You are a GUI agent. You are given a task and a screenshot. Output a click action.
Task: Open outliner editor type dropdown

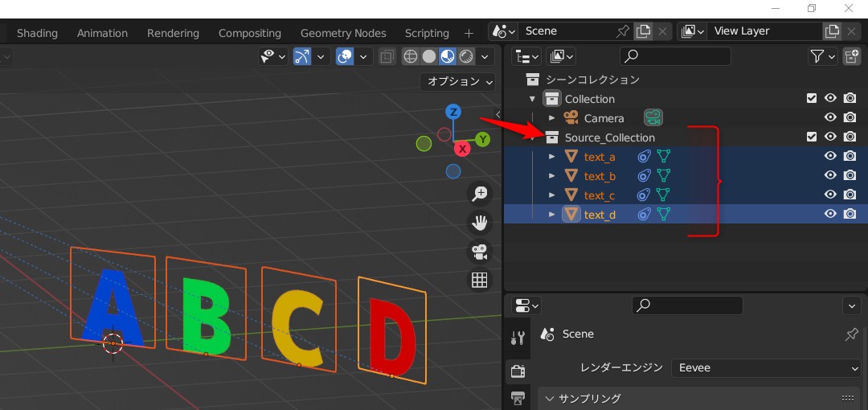526,56
